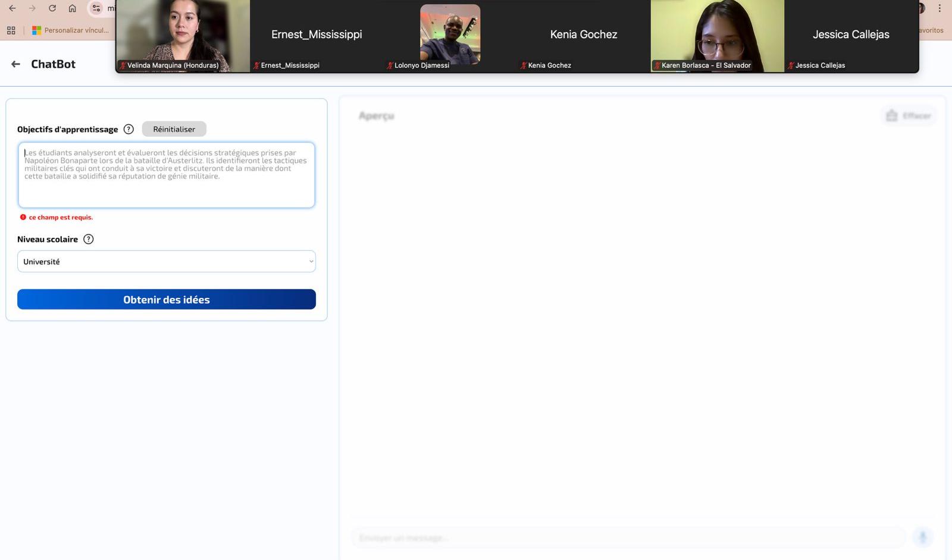Click muted mic icon on Kenia Gochez's tile
The height and width of the screenshot is (560, 952).
[x=524, y=65]
